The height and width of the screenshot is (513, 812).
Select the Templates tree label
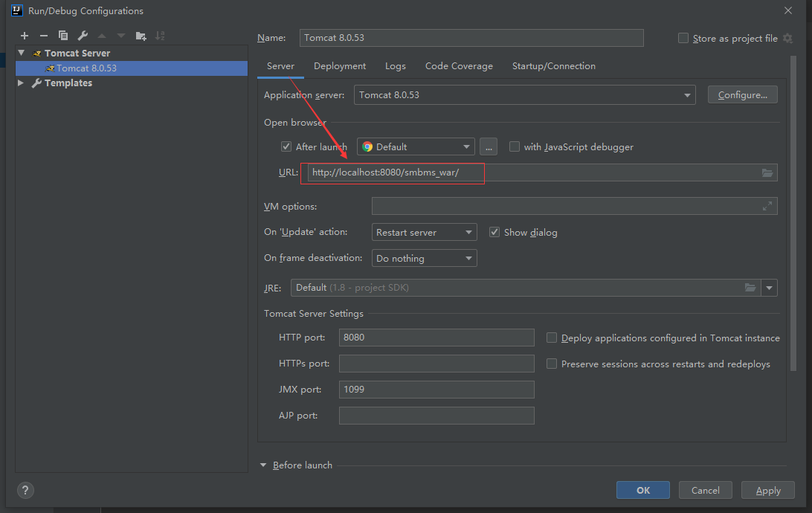coord(68,83)
